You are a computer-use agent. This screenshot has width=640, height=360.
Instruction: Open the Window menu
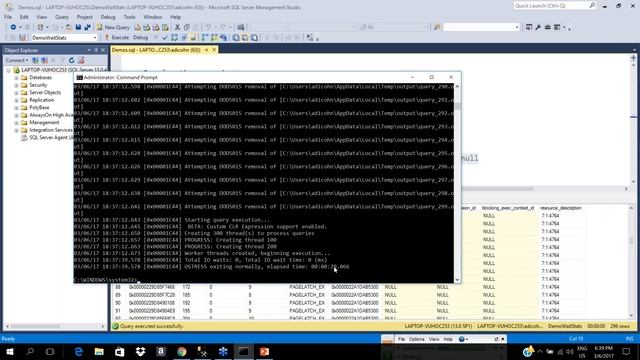tap(153, 17)
